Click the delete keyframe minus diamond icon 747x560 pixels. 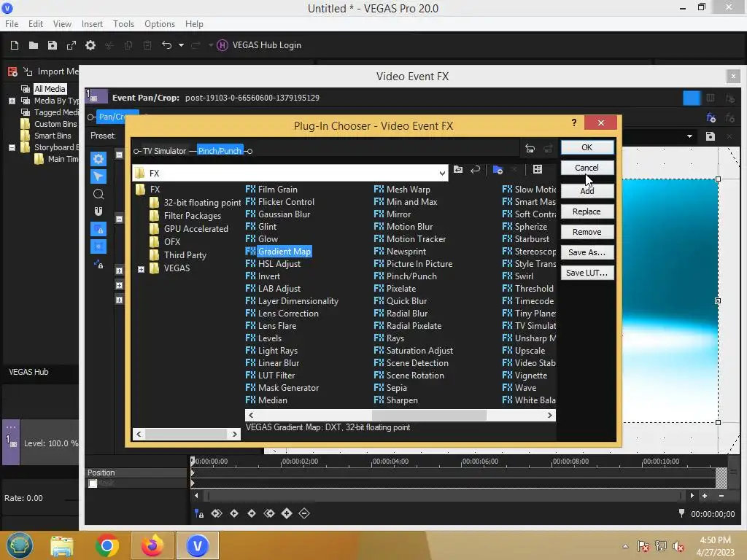(304, 513)
